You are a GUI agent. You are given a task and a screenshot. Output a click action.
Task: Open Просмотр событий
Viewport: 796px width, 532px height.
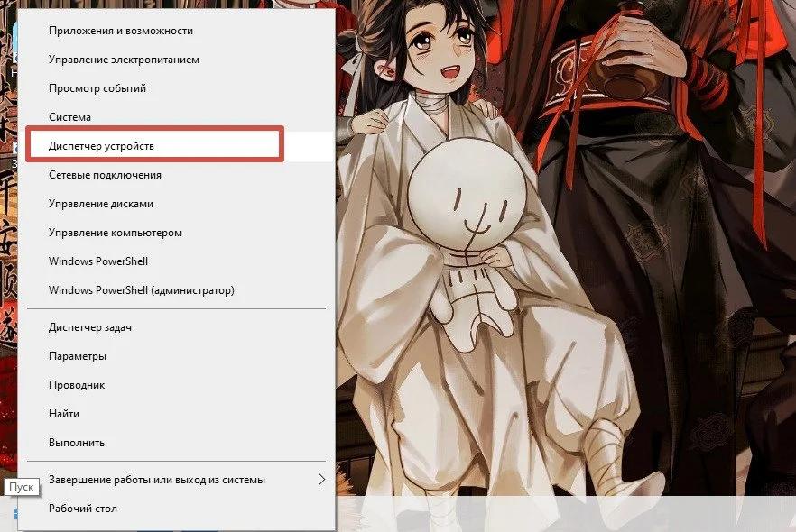click(x=176, y=88)
